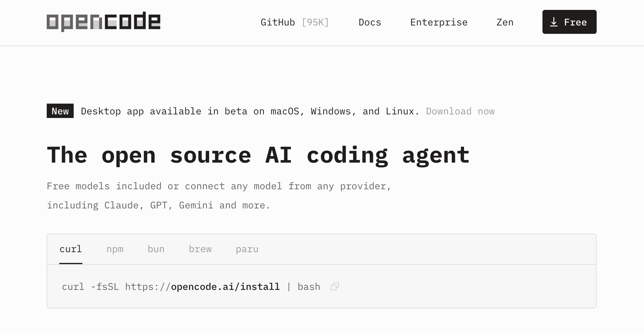Image resolution: width=644 pixels, height=333 pixels.
Task: Click the opencode logo
Action: [103, 21]
